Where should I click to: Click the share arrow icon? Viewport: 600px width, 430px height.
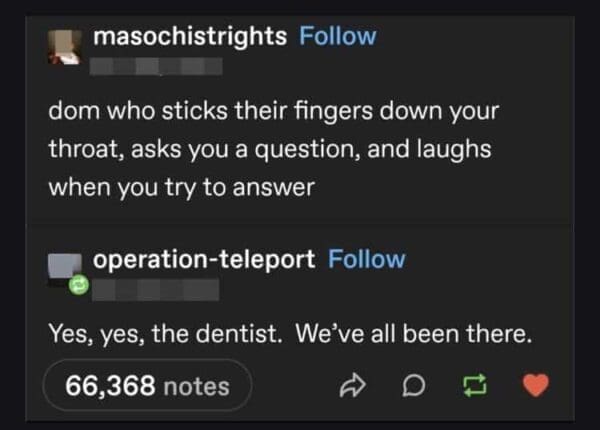coord(352,385)
